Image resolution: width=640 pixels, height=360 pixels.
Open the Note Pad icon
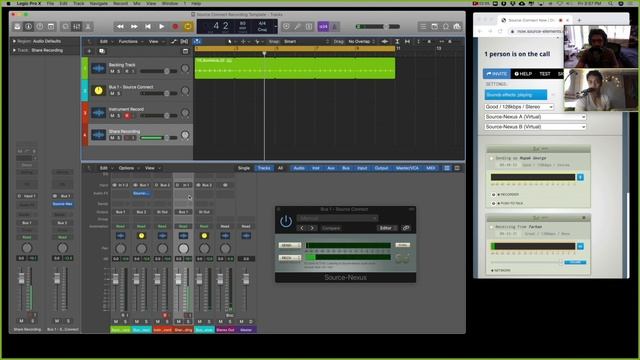(x=434, y=27)
